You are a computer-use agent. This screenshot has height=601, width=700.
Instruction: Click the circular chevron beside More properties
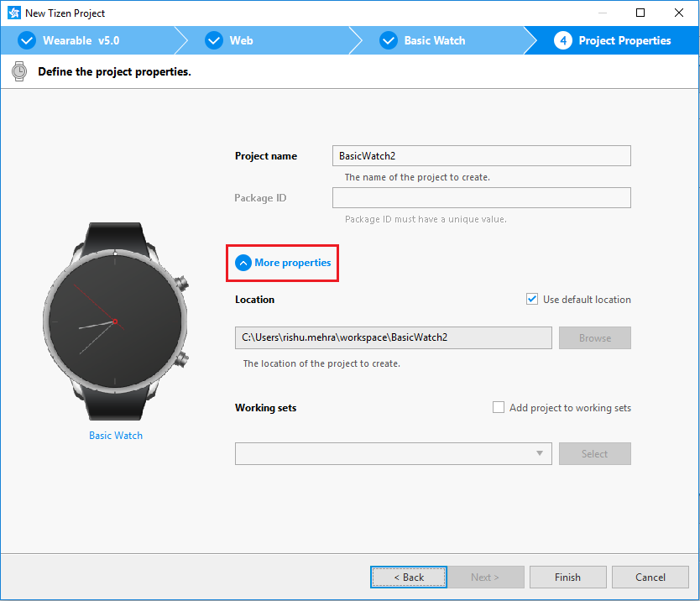coord(243,263)
